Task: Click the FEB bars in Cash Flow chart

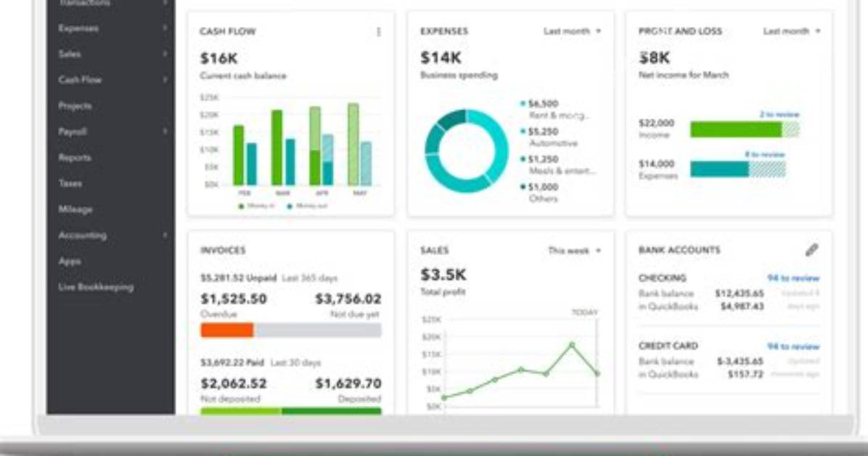Action: pos(245,155)
